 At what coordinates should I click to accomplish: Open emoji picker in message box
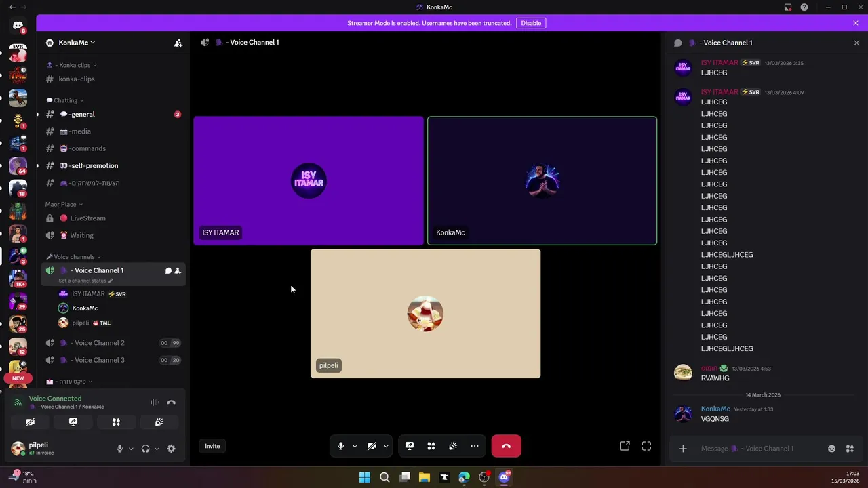[x=831, y=449]
